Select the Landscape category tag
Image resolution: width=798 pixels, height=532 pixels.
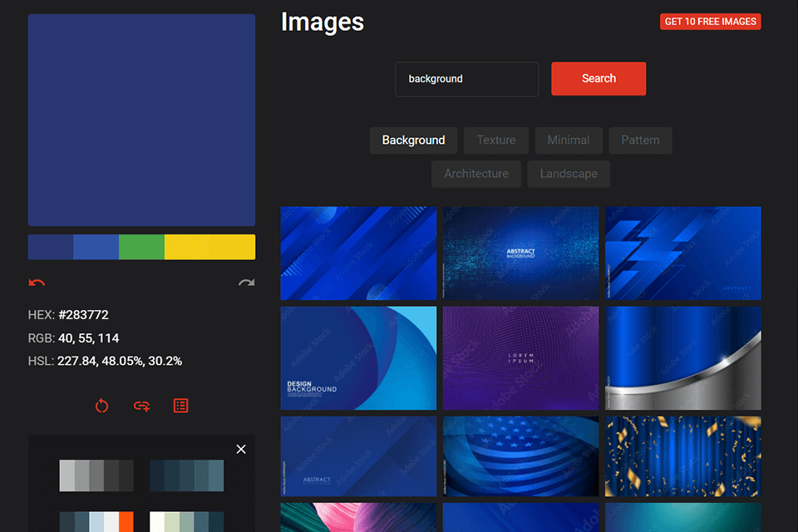click(569, 174)
